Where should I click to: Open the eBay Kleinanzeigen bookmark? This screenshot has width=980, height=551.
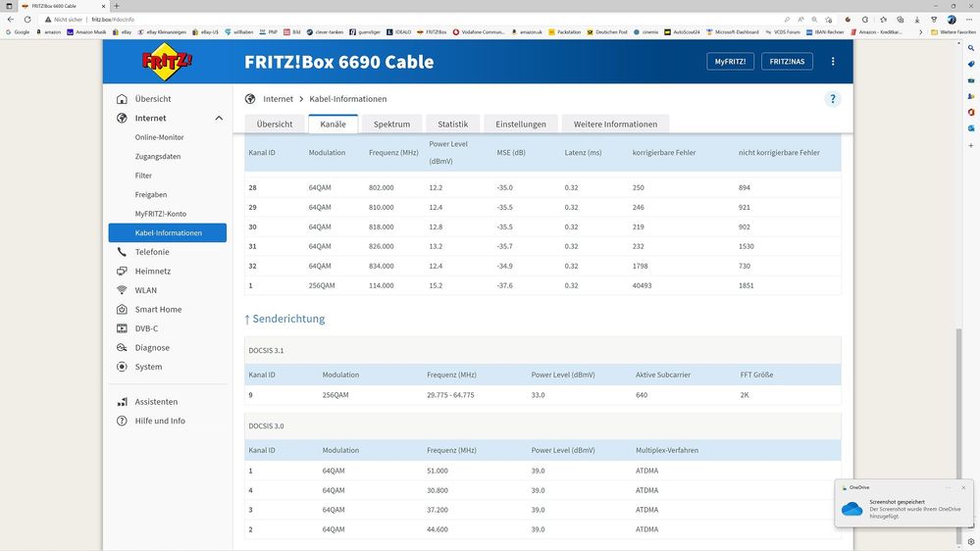pos(162,31)
